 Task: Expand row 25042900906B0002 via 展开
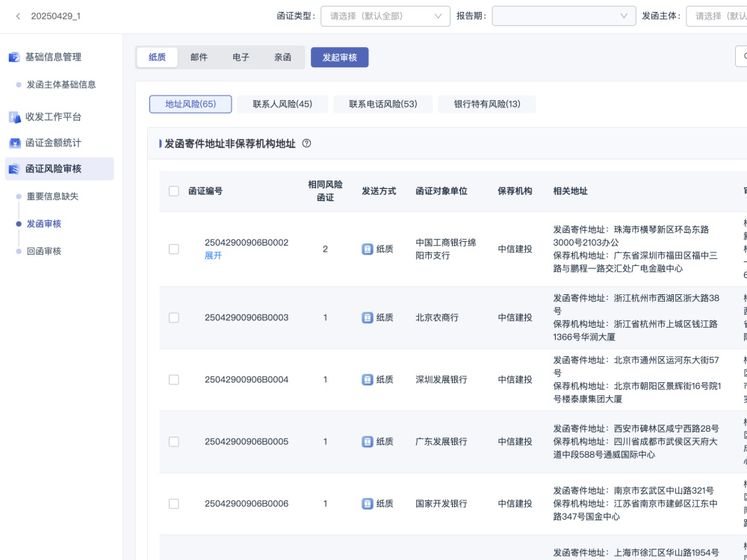[x=214, y=255]
